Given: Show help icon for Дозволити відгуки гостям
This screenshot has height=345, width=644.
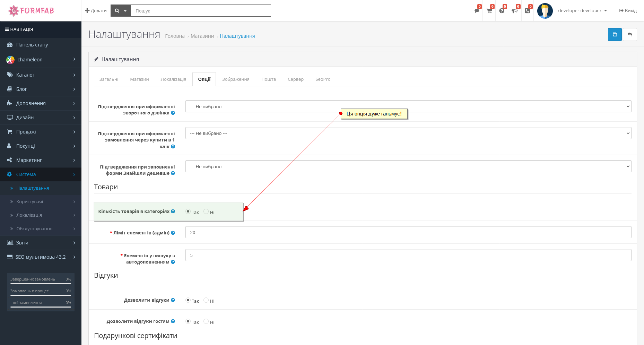Looking at the screenshot, I should pyautogui.click(x=173, y=321).
